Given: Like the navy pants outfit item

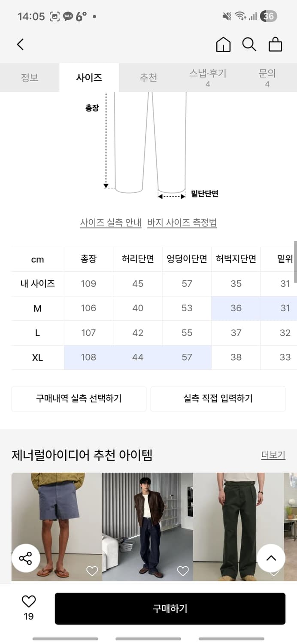Looking at the screenshot, I should point(183,571).
